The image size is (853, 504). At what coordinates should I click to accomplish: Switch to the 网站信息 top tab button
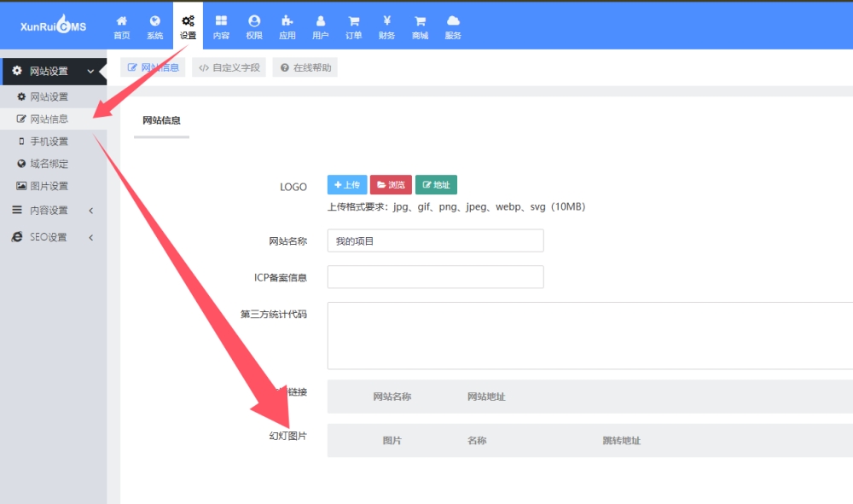tap(153, 67)
